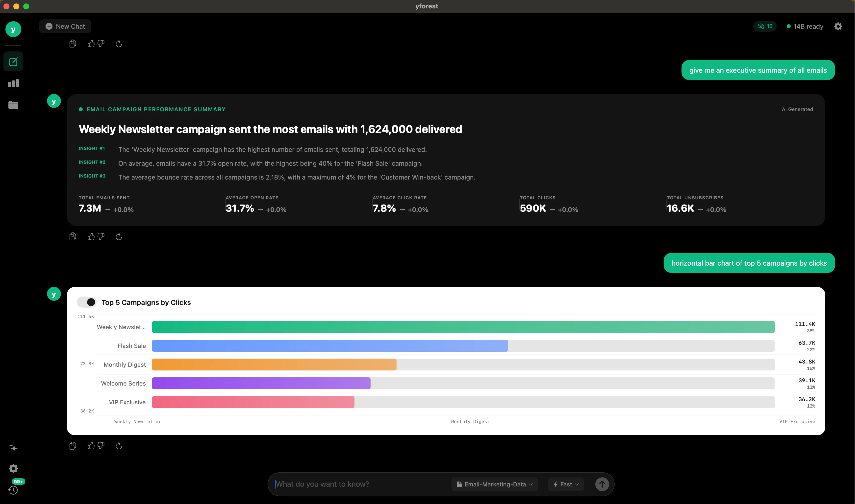Click the headline 'Weekly Newsletter campaign sent the most'

(x=270, y=129)
